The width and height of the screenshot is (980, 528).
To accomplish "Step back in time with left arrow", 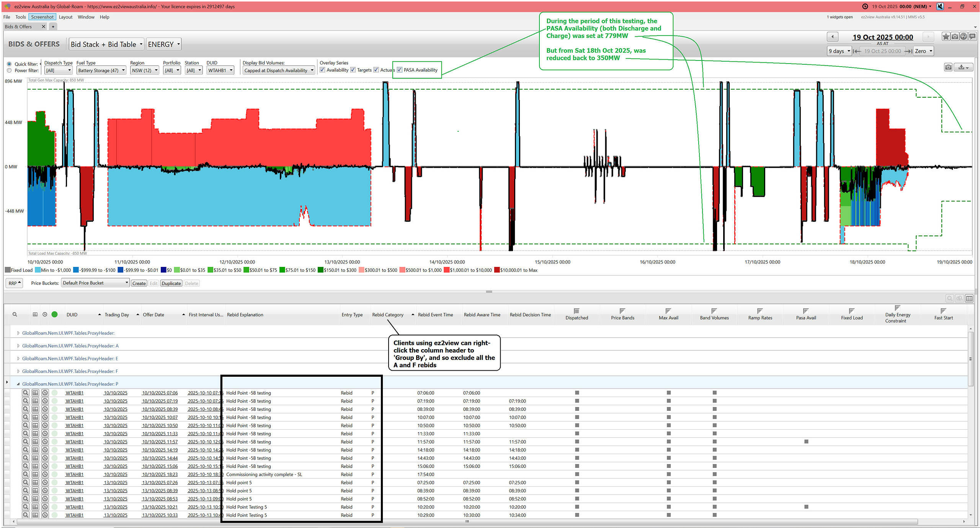I will coord(832,37).
